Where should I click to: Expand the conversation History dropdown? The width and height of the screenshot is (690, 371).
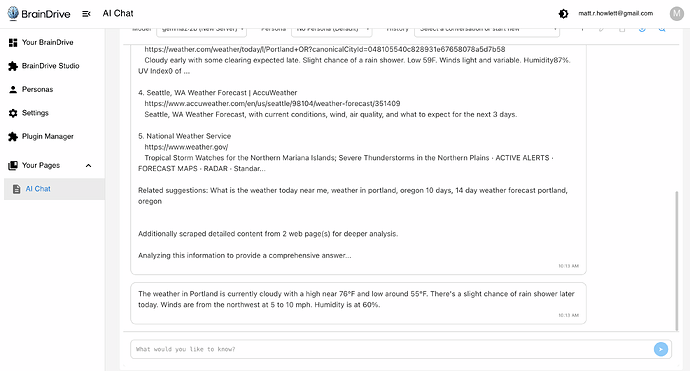pyautogui.click(x=487, y=30)
